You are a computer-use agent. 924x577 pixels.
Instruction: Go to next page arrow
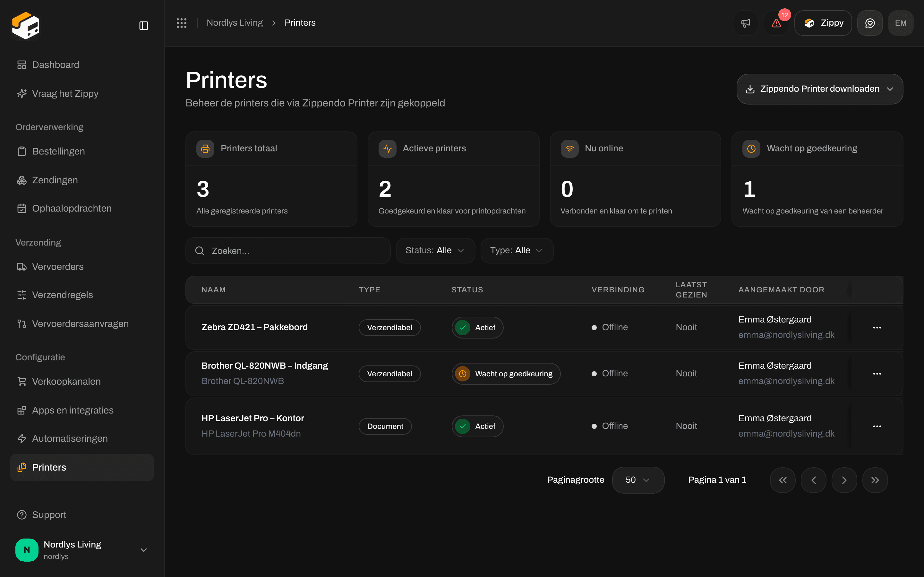[x=844, y=480]
